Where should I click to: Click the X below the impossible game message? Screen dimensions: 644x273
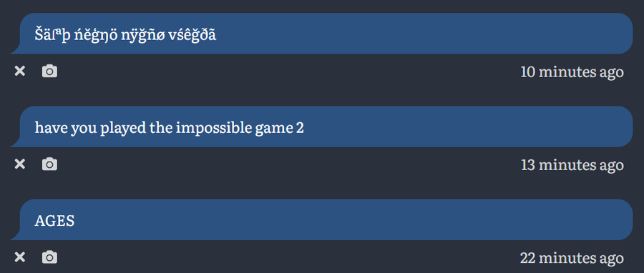tap(20, 164)
